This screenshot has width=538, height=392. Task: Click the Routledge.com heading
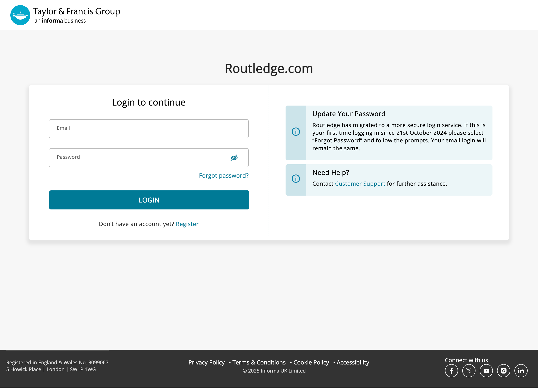click(269, 69)
